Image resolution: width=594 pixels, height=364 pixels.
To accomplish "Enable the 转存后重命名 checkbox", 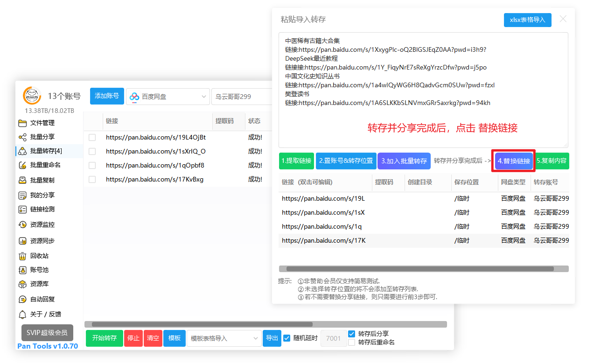I will click(x=352, y=343).
